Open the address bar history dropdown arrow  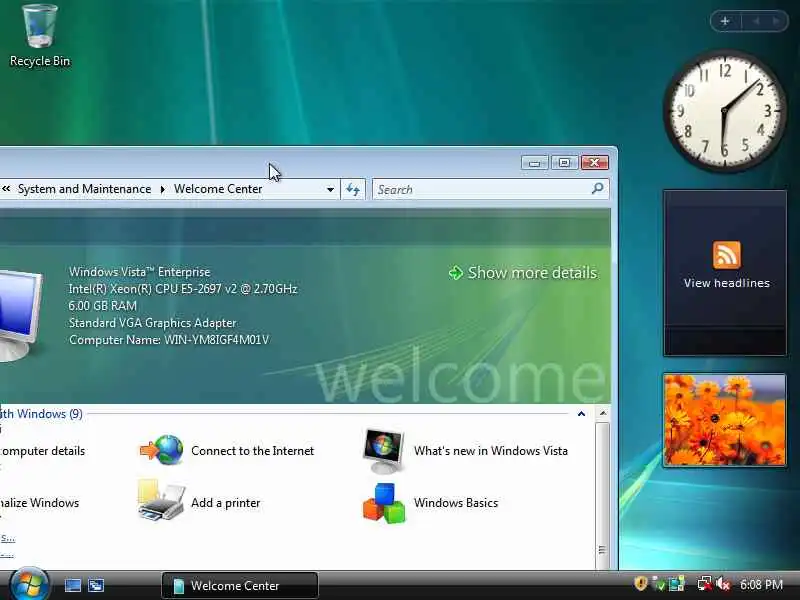click(x=330, y=189)
